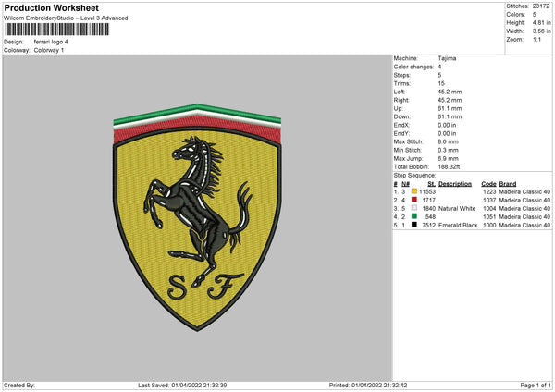The image size is (555, 392).
Task: Select the 'Last Saved: 01/04/2022 21:32:39' text
Action: point(182,385)
